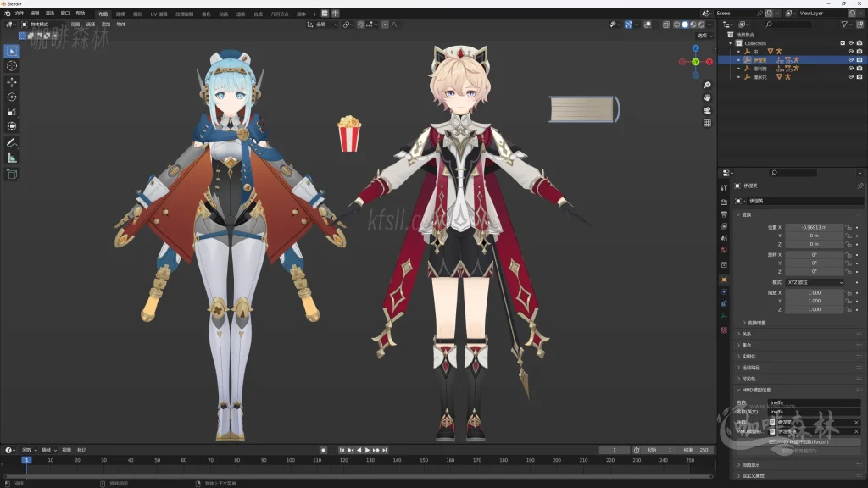Click the viewport pan hand icon

[x=707, y=97]
